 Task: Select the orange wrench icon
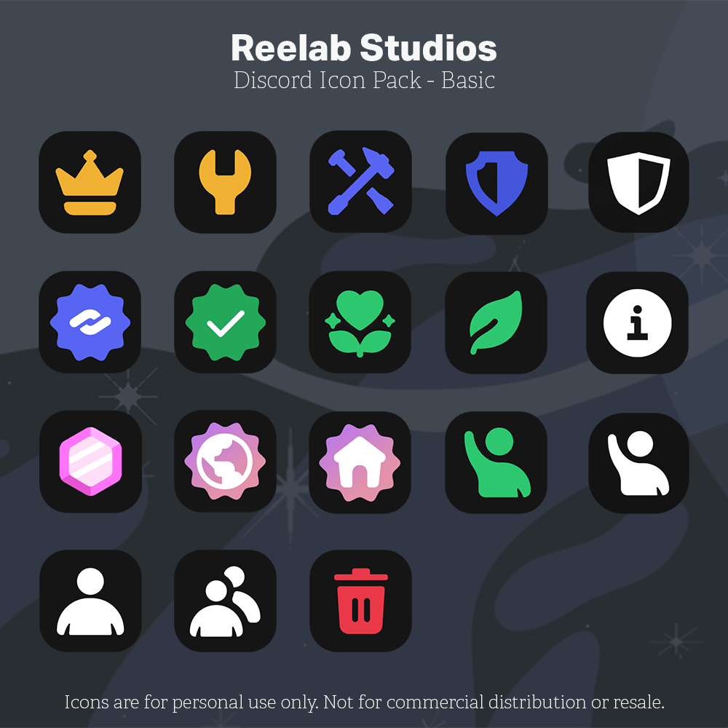tap(225, 182)
